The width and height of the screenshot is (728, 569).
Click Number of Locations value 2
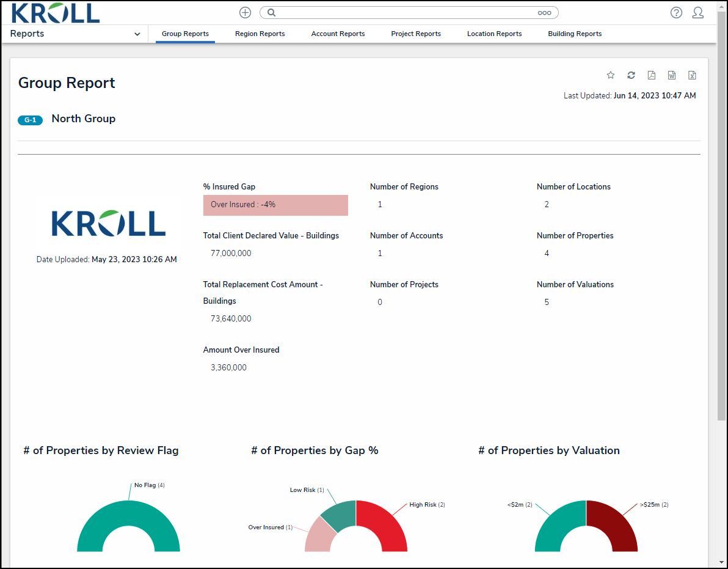[x=547, y=204]
